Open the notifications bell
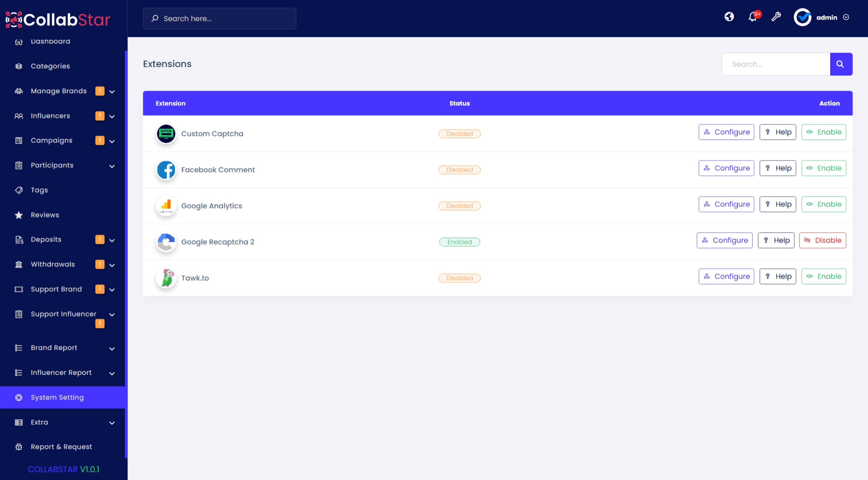868x480 pixels. [753, 17]
